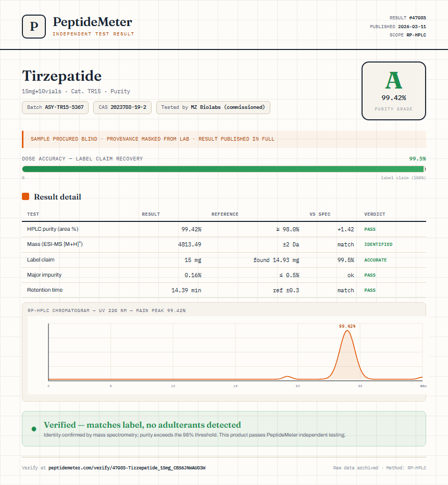This screenshot has width=448, height=485.
Task: Click the found 14.93 mg cell
Action: coord(276,260)
